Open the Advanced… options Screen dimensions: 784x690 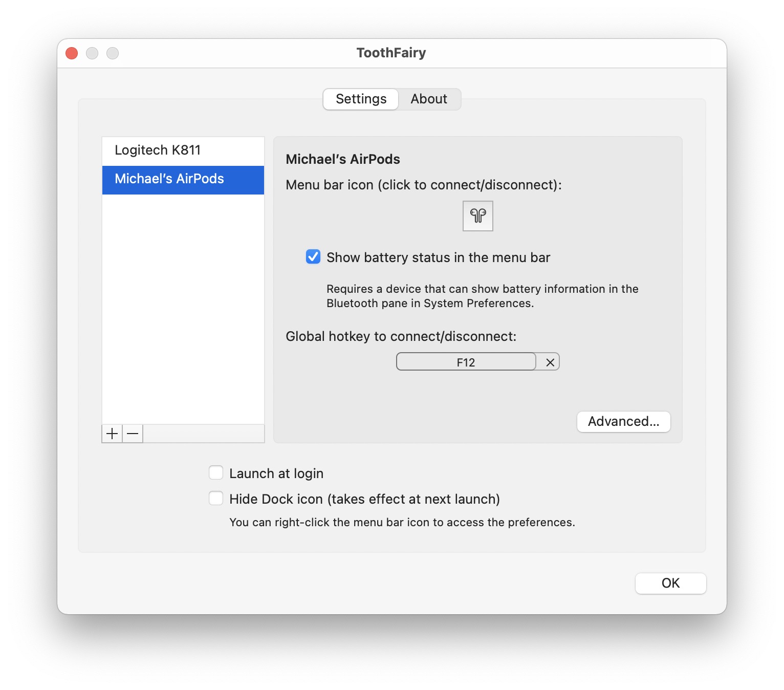click(x=623, y=421)
